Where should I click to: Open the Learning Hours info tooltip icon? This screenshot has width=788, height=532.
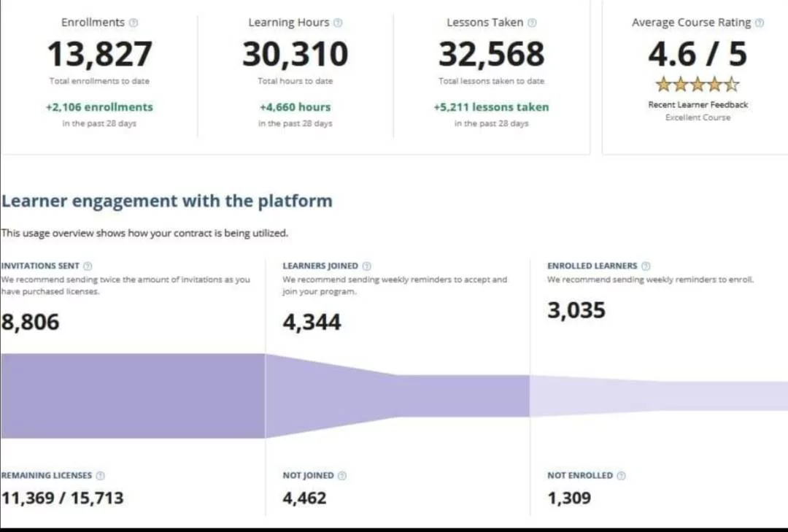pyautogui.click(x=338, y=23)
